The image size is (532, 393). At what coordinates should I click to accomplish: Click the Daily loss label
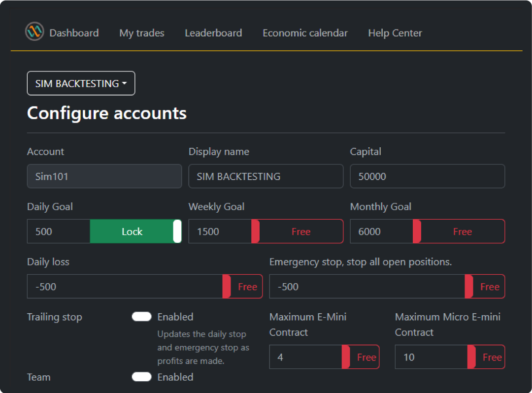click(x=48, y=262)
